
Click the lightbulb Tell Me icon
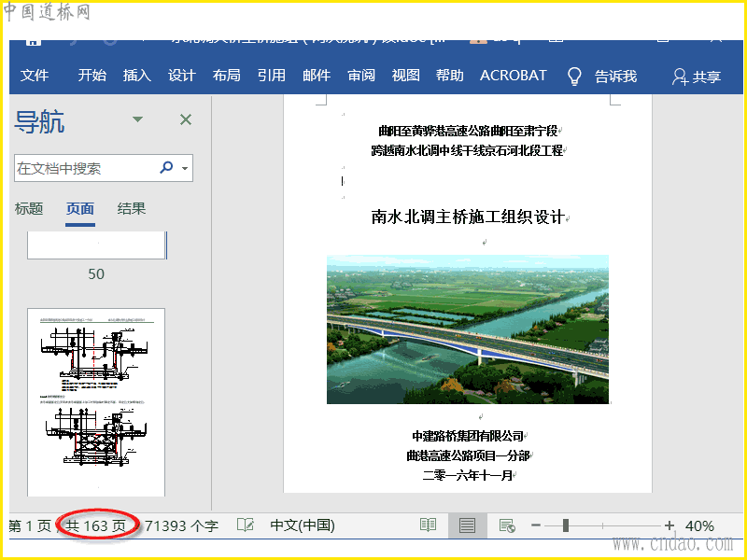click(574, 77)
